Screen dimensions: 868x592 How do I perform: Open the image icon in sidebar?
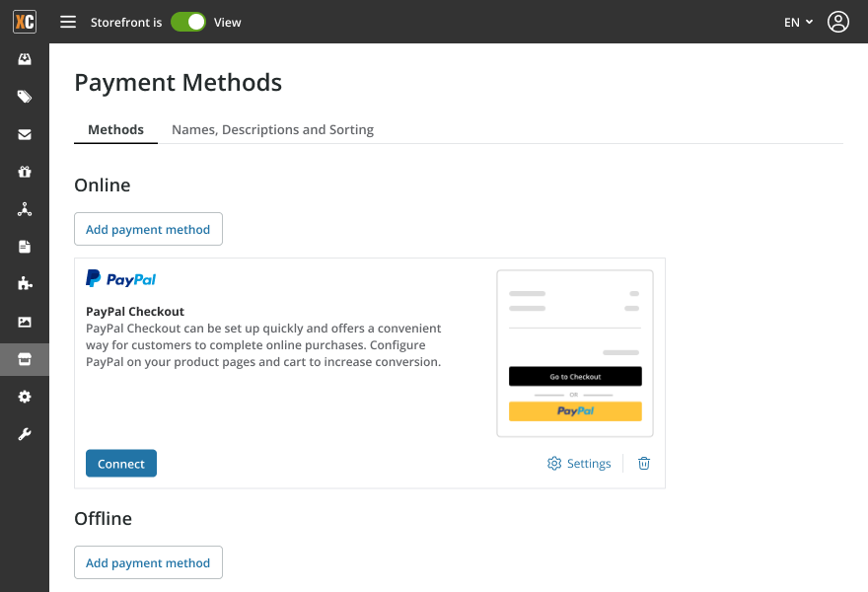coord(25,322)
